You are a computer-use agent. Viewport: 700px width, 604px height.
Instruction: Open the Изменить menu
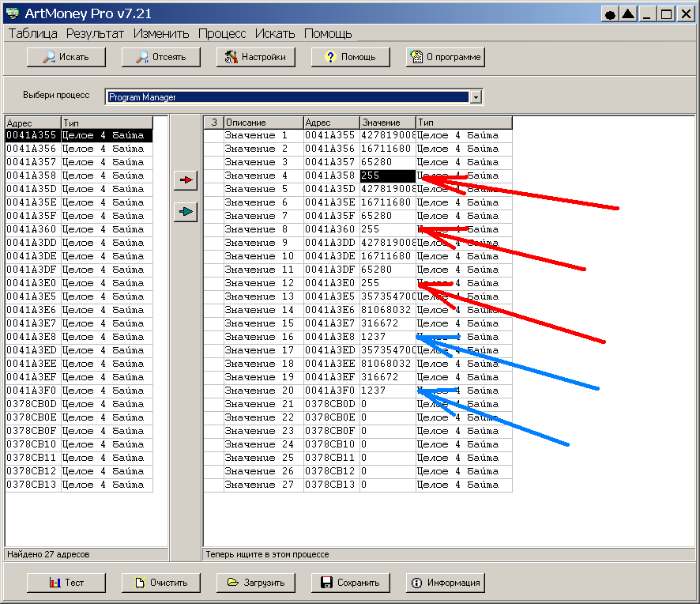pyautogui.click(x=161, y=33)
